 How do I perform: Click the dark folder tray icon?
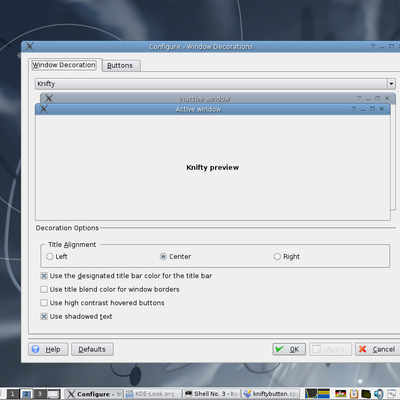point(366,394)
